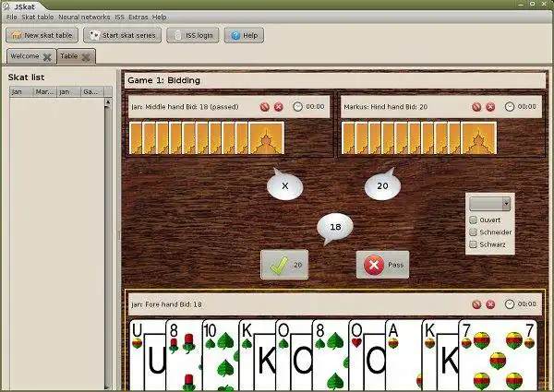Click the 'Game 1: Bidding' title text
Viewport: 554px width, 392px height.
click(164, 80)
